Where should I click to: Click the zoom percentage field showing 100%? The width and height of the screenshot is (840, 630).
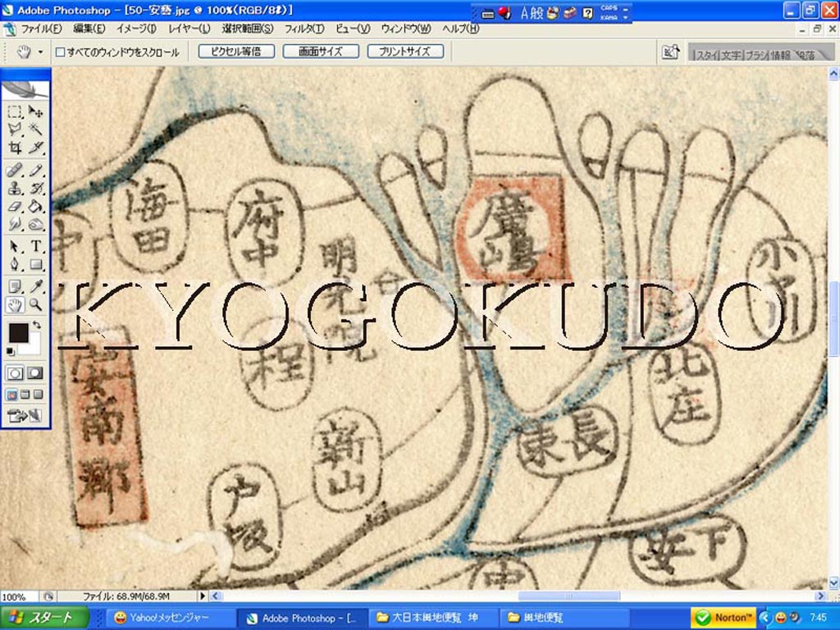[x=18, y=596]
